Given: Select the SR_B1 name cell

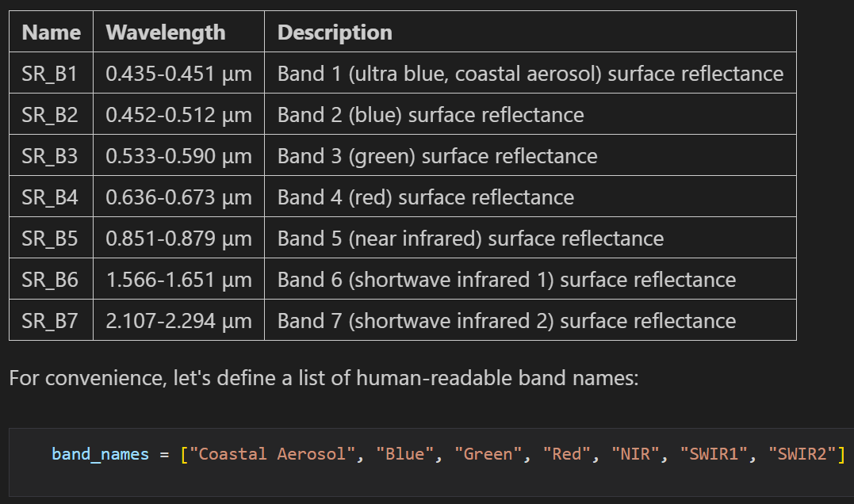Looking at the screenshot, I should pyautogui.click(x=52, y=74).
